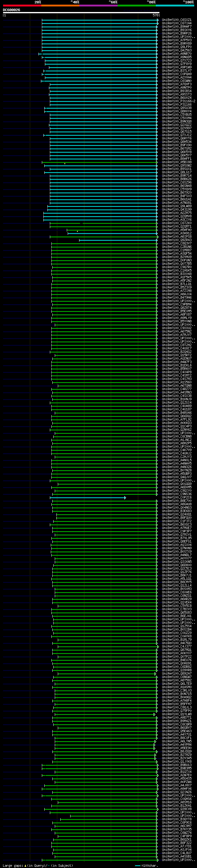Click the 578 query length end marker

tap(155, 15)
